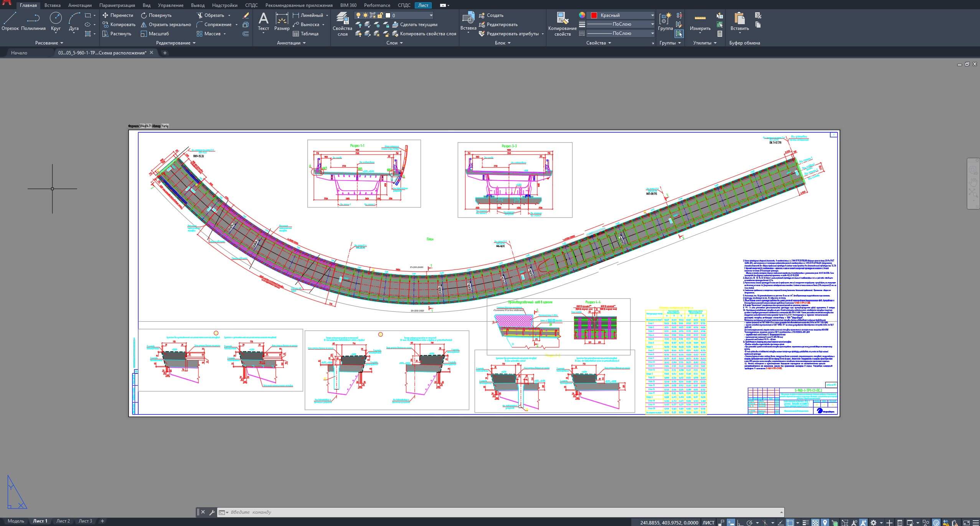This screenshot has height=526, width=980.
Task: Expand the Рисование panel dropdown
Action: [49, 43]
